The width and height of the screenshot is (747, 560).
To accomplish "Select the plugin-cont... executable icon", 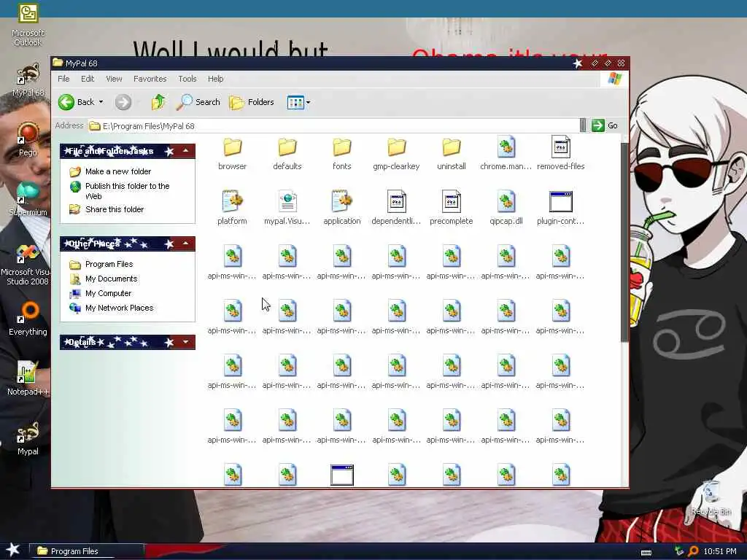I will [561, 201].
